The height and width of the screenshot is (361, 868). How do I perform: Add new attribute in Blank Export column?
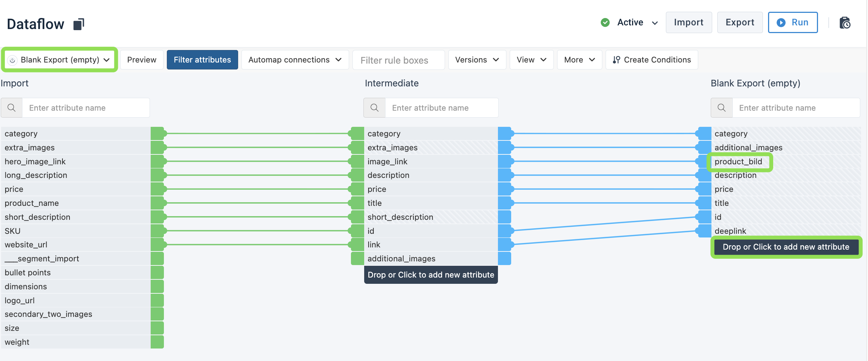click(x=786, y=247)
